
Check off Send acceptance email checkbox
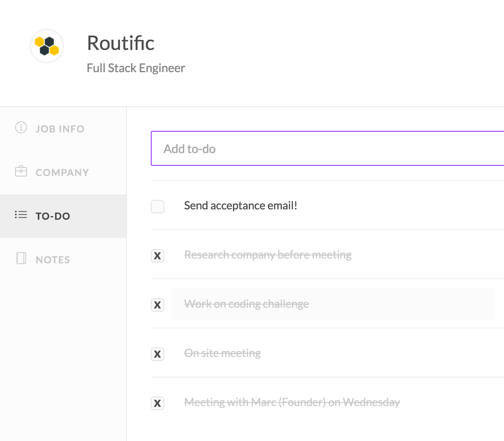[158, 207]
